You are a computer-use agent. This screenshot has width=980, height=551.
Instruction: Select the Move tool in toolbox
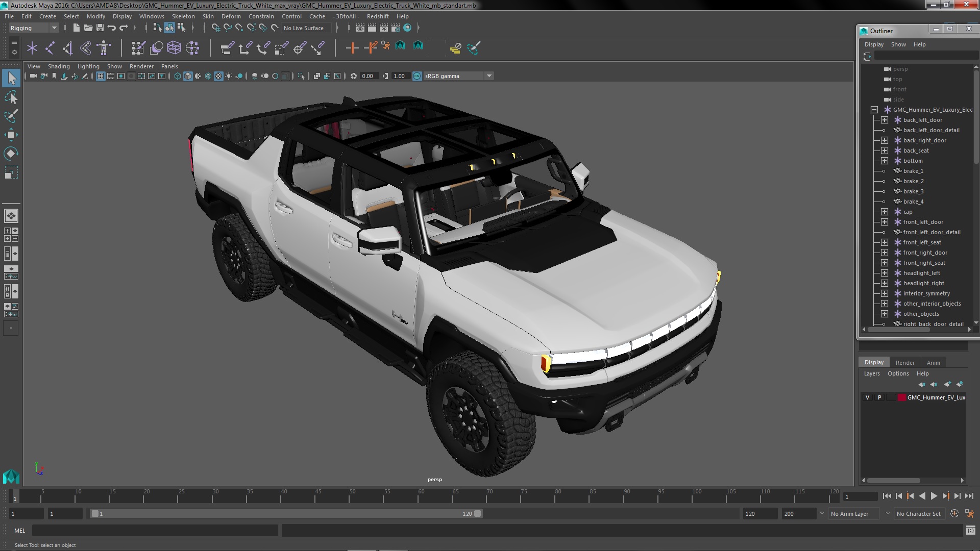click(x=11, y=135)
